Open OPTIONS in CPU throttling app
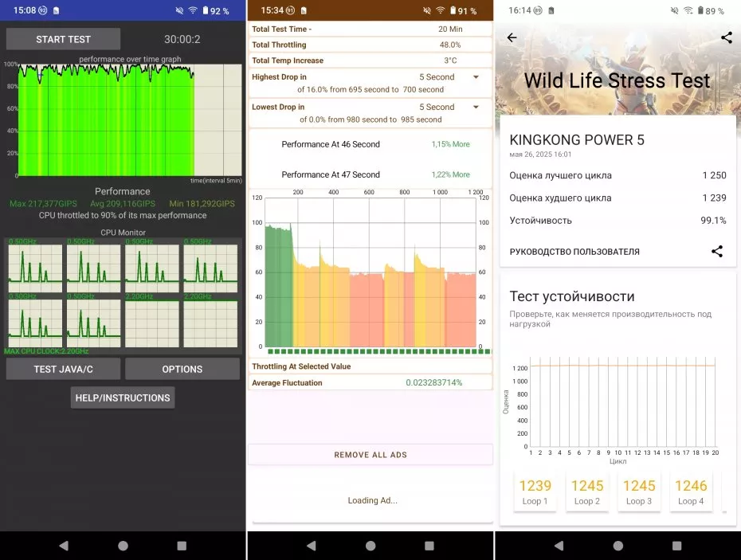741x560 pixels. pos(182,369)
